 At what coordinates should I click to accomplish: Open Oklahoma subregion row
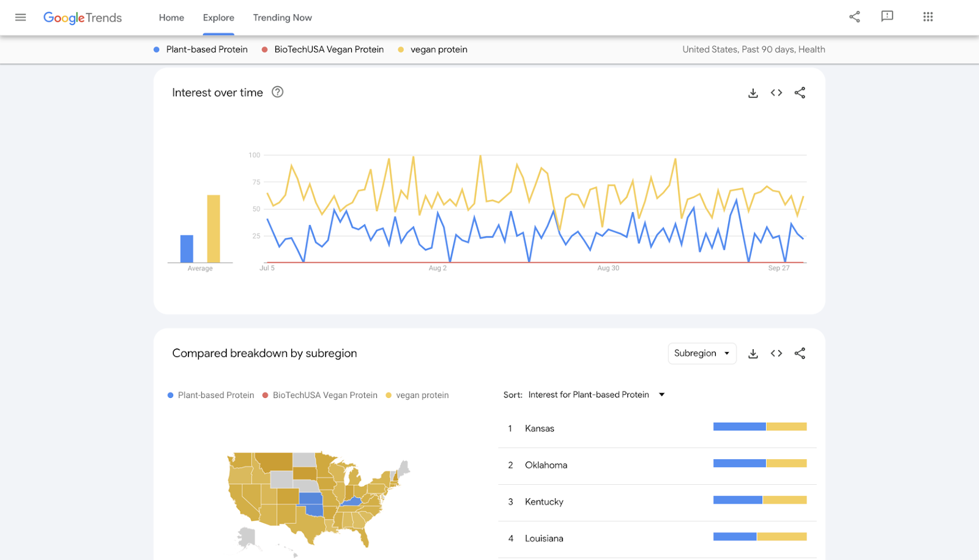click(657, 465)
